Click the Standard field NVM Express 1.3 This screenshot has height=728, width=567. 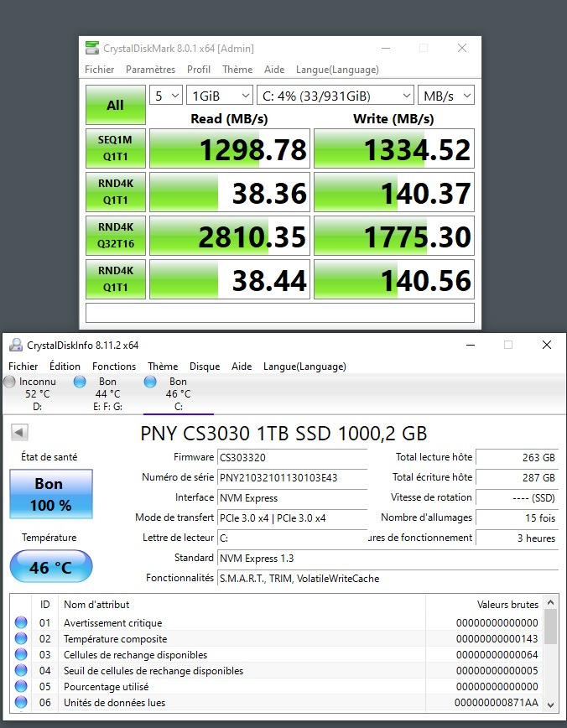coord(388,558)
